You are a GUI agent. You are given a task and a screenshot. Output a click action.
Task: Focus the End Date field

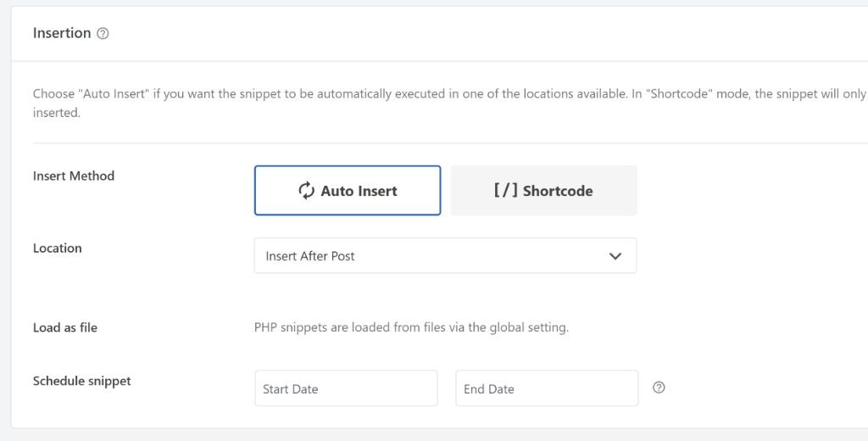pos(547,388)
